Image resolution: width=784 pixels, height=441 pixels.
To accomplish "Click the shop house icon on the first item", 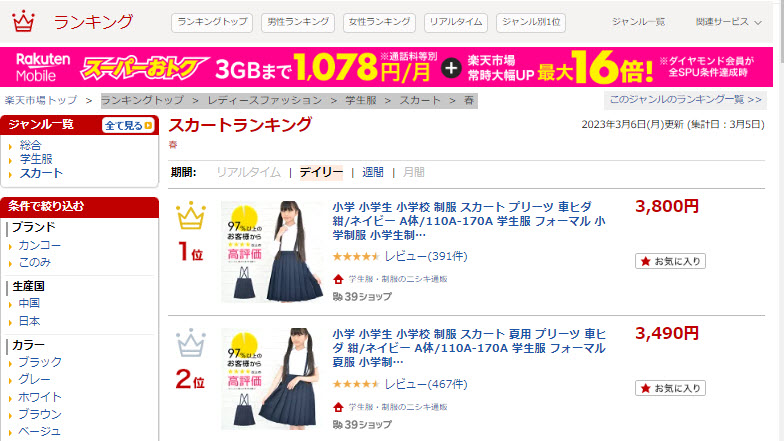I will tap(338, 279).
